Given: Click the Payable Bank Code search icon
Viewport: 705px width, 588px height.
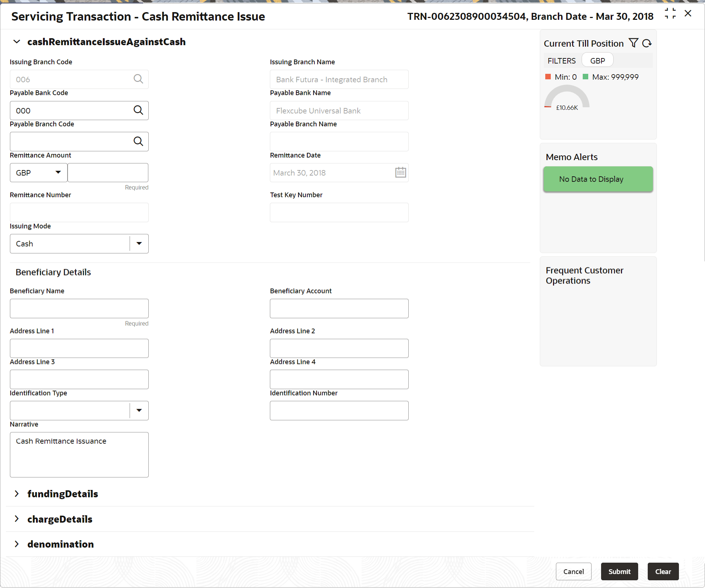Looking at the screenshot, I should (138, 110).
